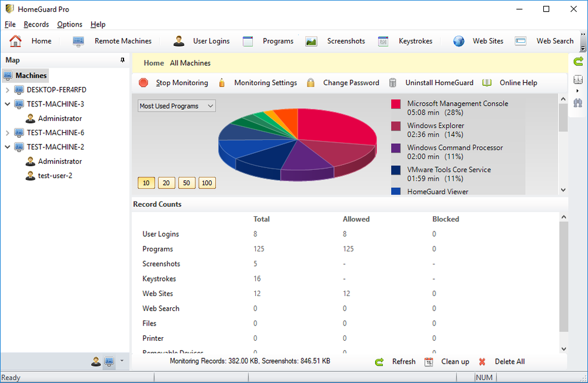Click the Online Help book icon
Screen dimensions: 588x383
(487, 82)
